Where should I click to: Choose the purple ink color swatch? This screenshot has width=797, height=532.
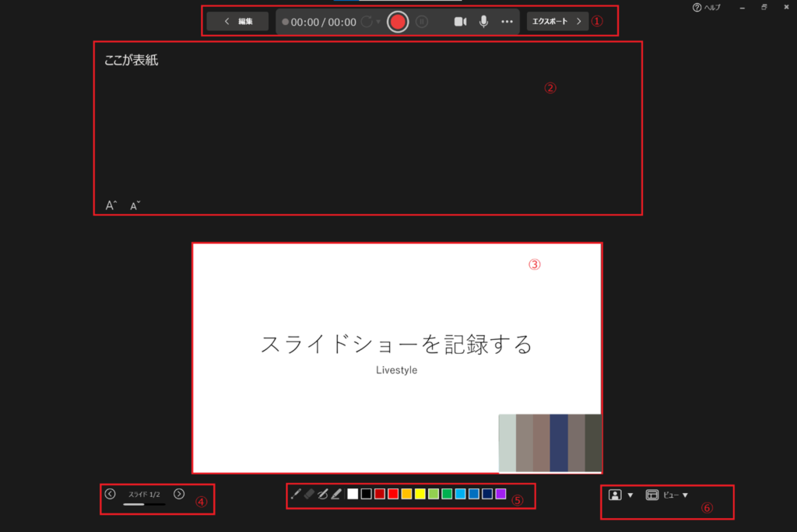500,494
